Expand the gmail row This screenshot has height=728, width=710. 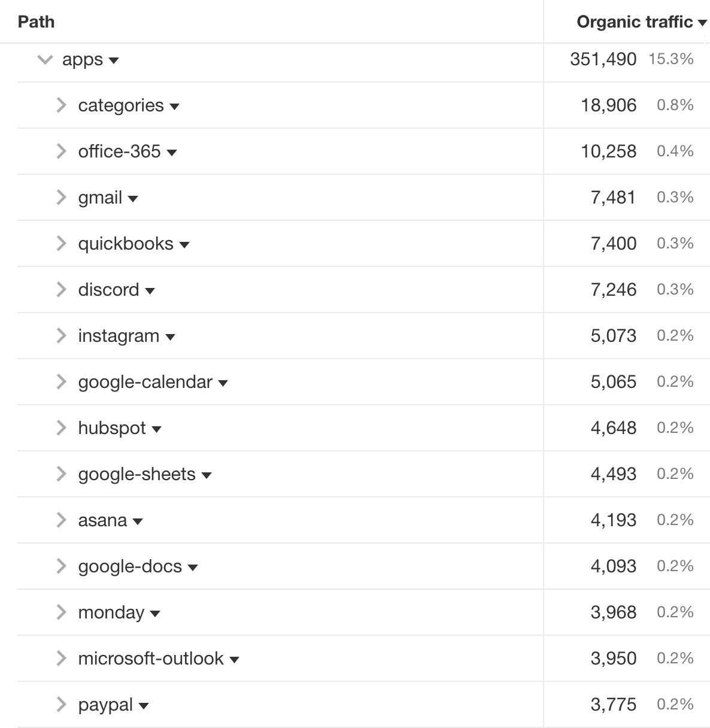point(60,197)
